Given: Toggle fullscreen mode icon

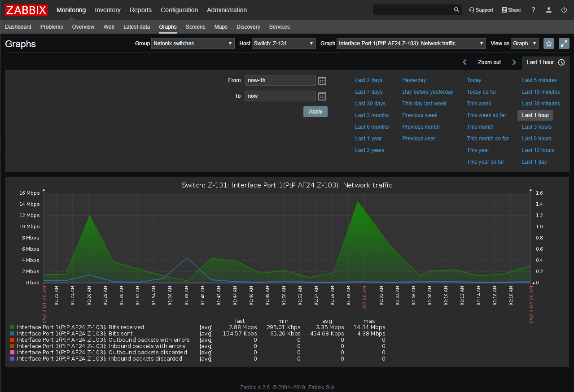Looking at the screenshot, I should click(564, 44).
